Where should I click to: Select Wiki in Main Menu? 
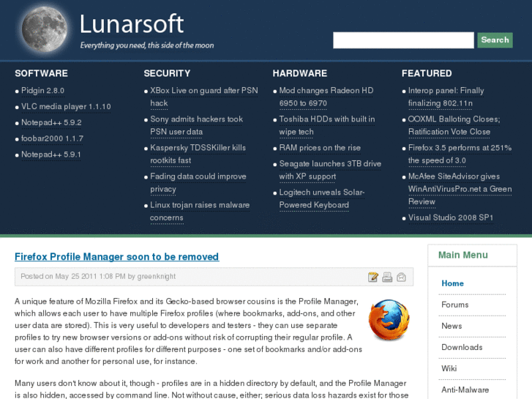(x=449, y=368)
